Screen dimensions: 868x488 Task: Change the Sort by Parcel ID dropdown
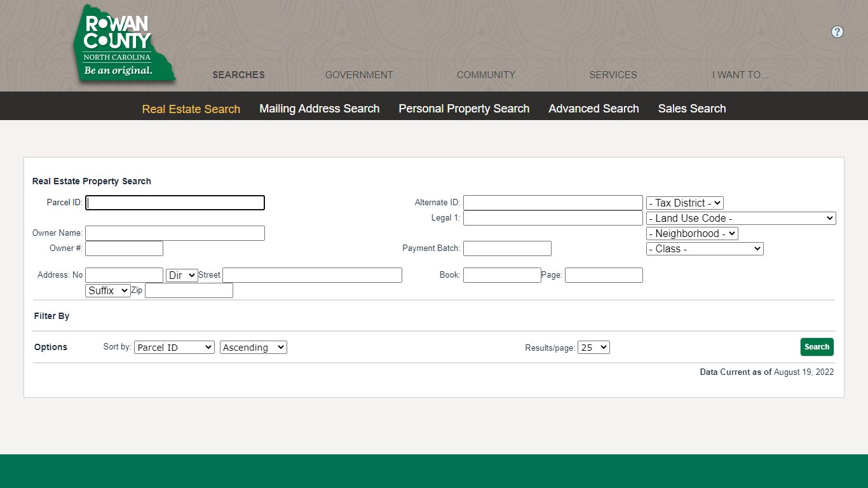click(174, 348)
